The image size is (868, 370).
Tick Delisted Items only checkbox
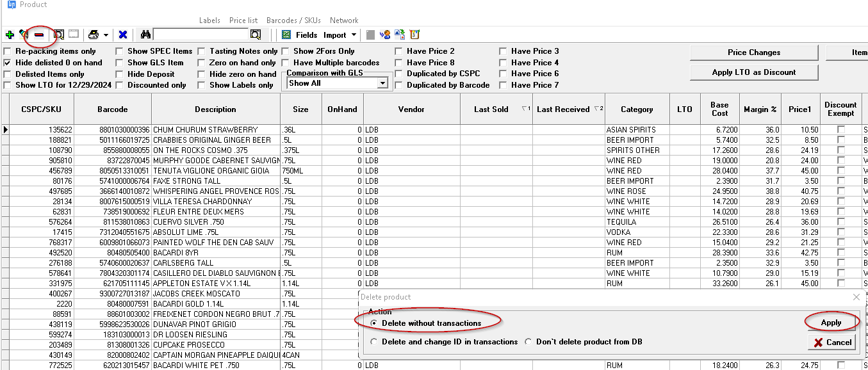click(x=7, y=74)
